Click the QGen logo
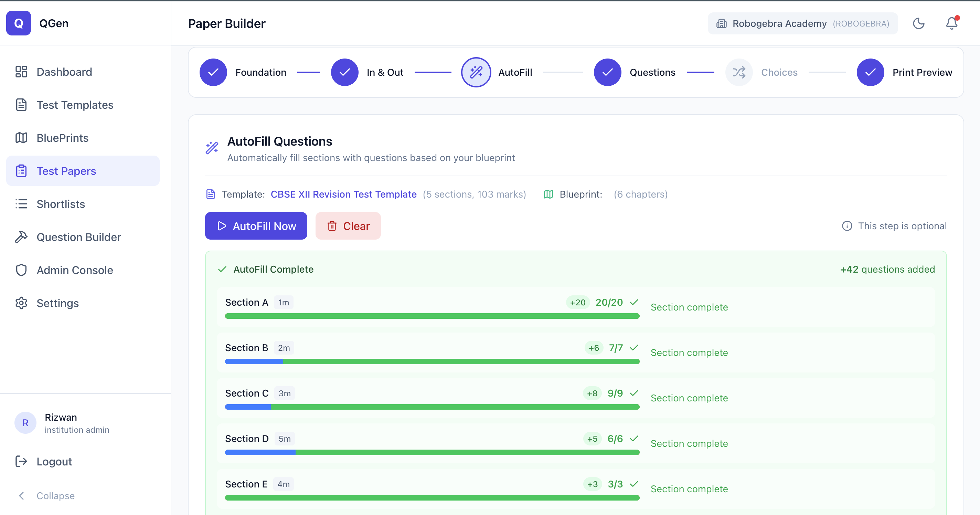 [x=18, y=23]
